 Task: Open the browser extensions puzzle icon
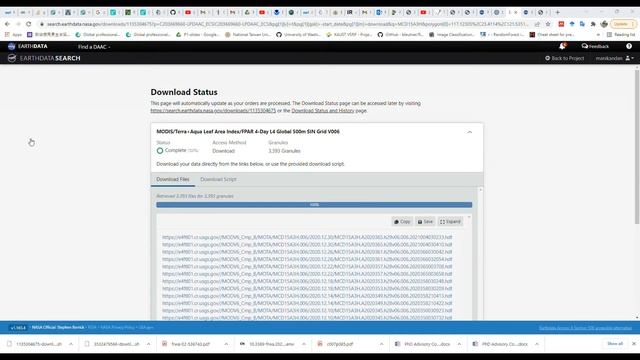click(x=593, y=24)
